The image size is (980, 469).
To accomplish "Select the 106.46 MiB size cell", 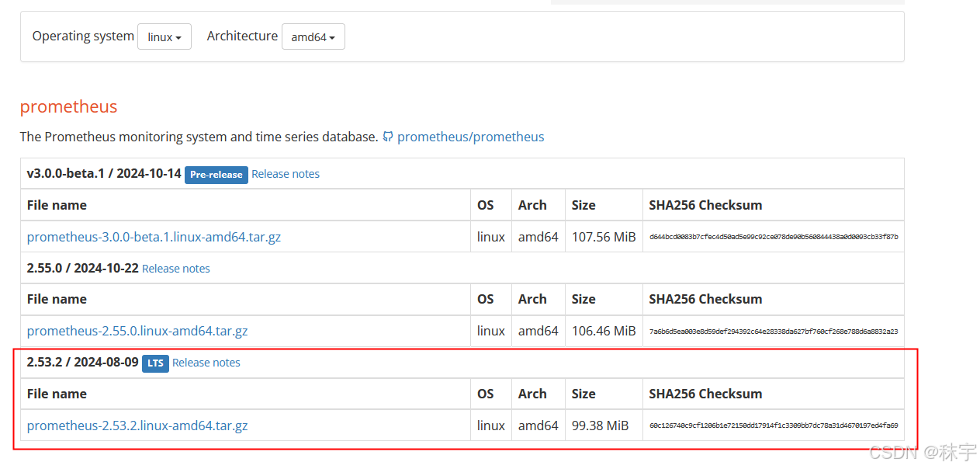I will pyautogui.click(x=604, y=331).
